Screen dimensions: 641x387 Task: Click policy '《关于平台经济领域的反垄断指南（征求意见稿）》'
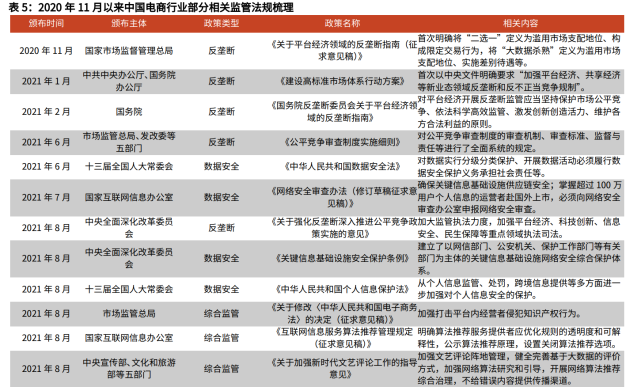343,51
